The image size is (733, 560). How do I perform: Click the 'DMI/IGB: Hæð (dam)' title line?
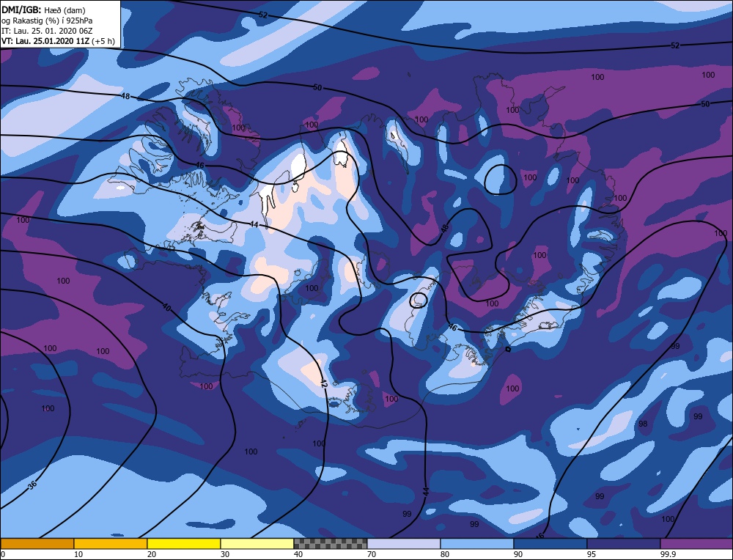43,10
